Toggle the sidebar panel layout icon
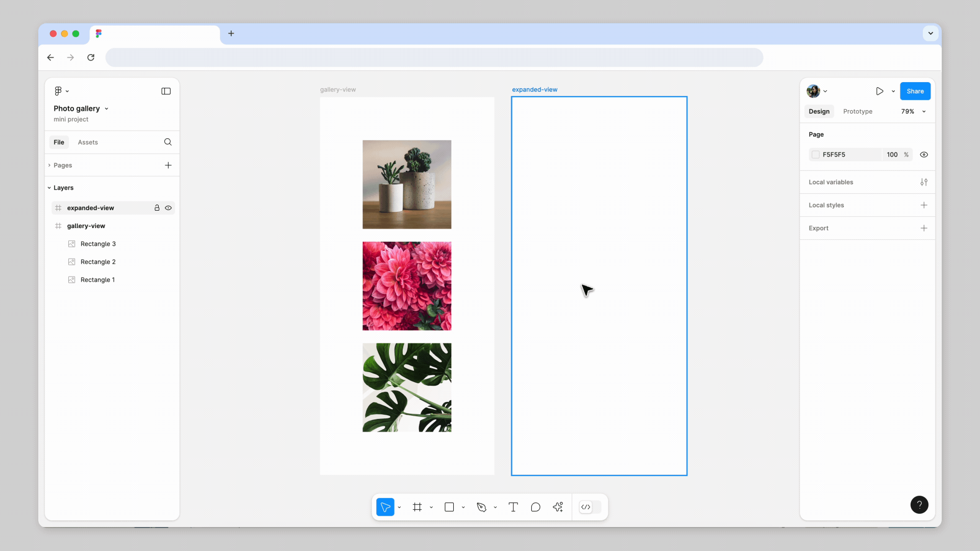The image size is (980, 551). [x=166, y=91]
